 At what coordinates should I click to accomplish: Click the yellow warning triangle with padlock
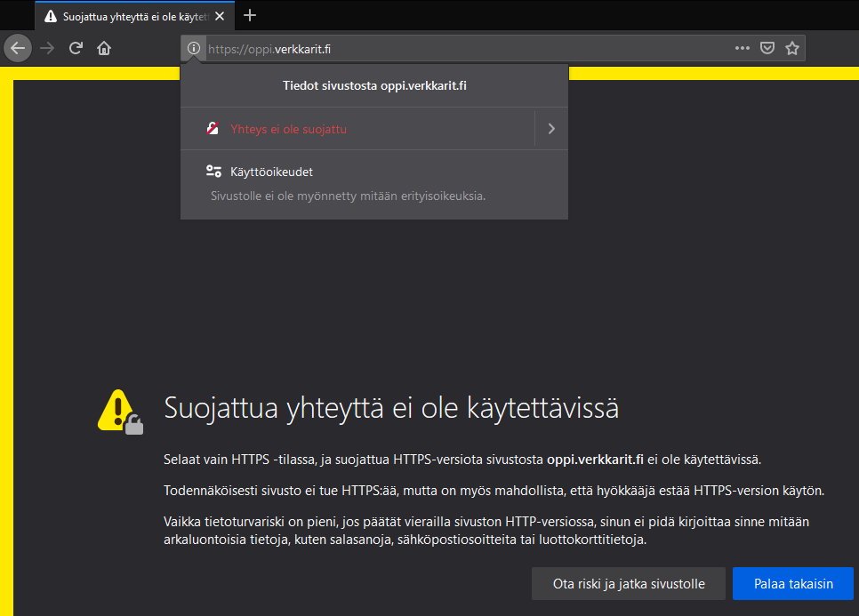coord(121,412)
